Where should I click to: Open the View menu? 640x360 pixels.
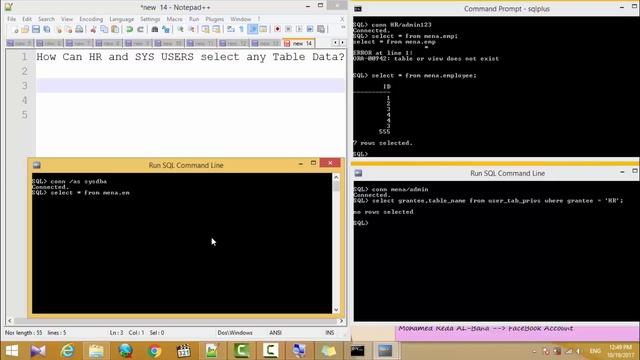67,19
